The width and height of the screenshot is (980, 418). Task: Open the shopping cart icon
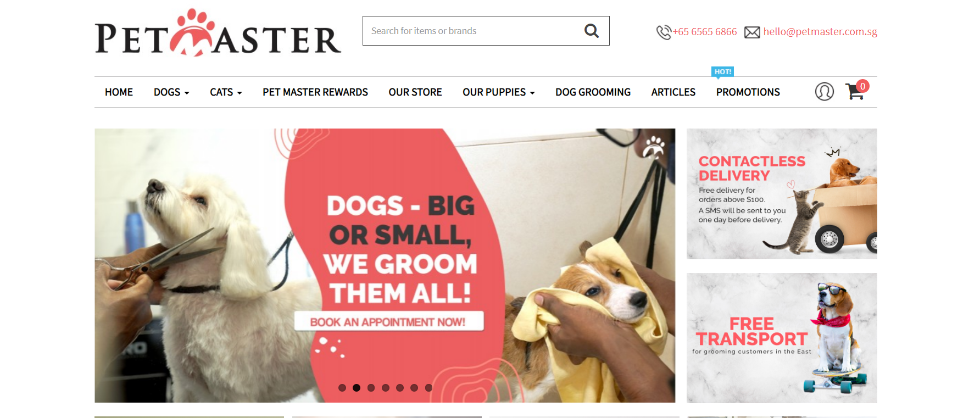[x=855, y=92]
